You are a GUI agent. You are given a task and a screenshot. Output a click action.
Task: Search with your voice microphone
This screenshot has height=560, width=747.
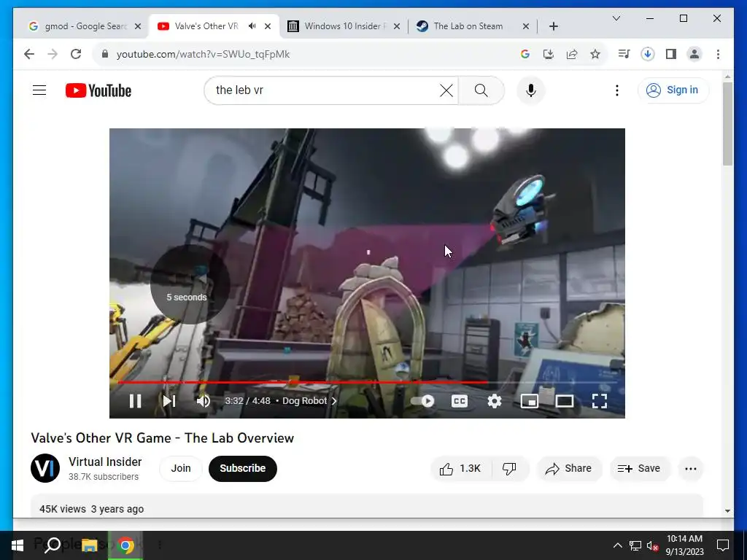pyautogui.click(x=531, y=90)
